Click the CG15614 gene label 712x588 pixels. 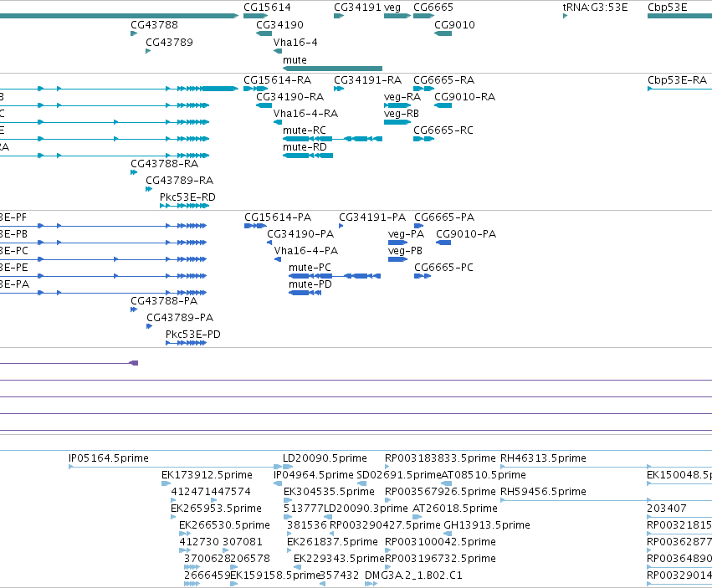(267, 8)
